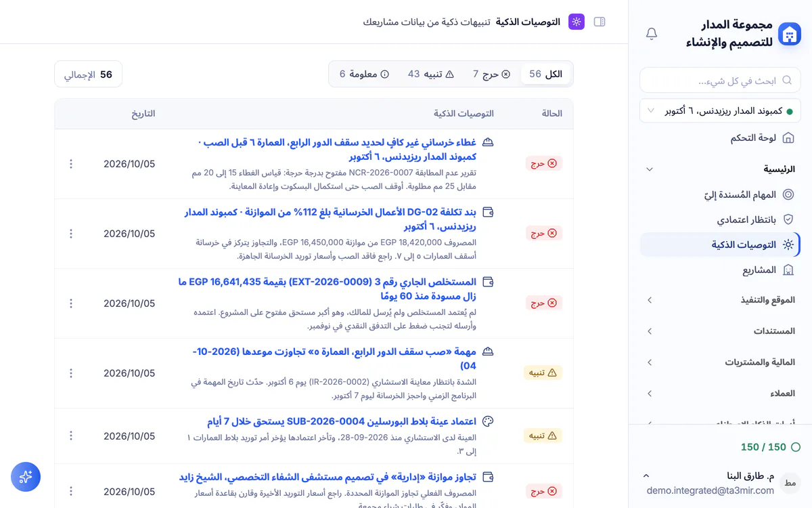Open row menu for المستخلص الجاري رقم 3
Screen dimensions: 812x508
pyautogui.click(x=71, y=303)
